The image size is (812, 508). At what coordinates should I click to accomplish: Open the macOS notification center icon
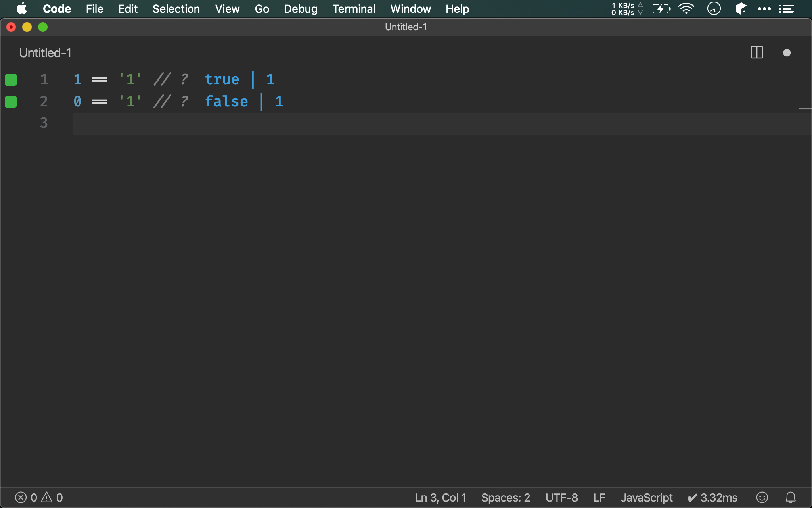coord(786,9)
